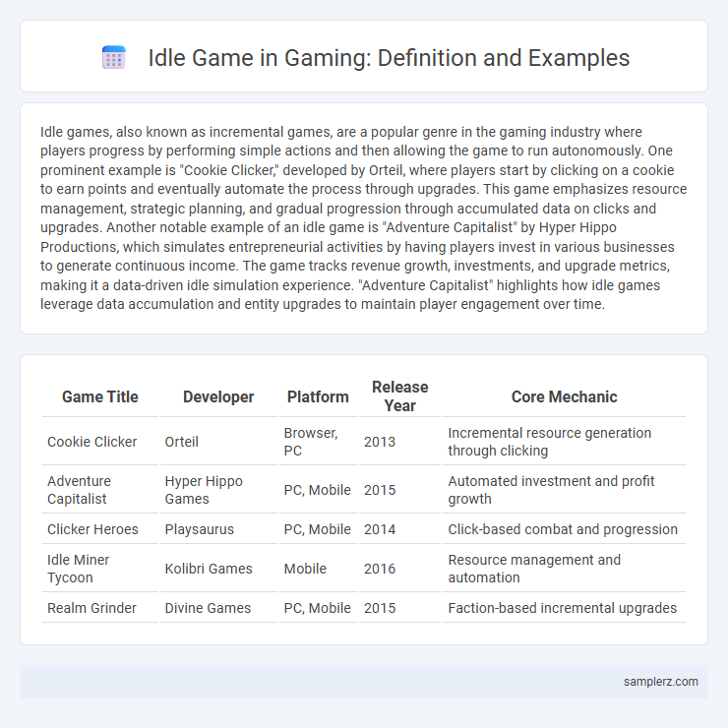The image size is (728, 728).
Task: Select the 'Core Mechanic' column header
Action: pos(564,397)
